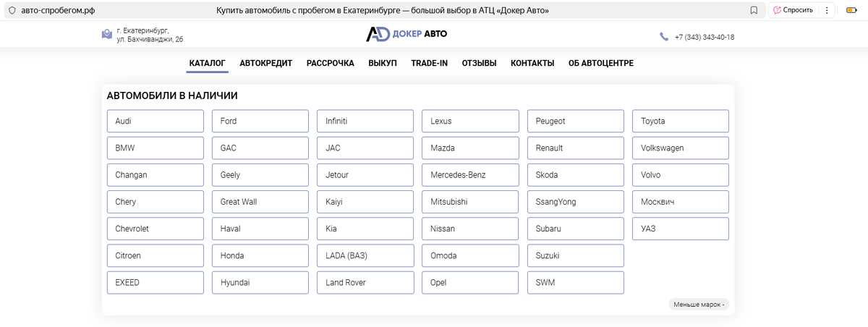Pick the EXEED brand
The width and height of the screenshot is (868, 327).
coord(156,282)
